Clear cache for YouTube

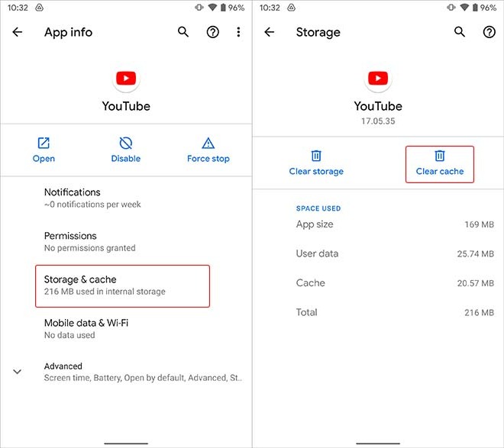(x=440, y=164)
